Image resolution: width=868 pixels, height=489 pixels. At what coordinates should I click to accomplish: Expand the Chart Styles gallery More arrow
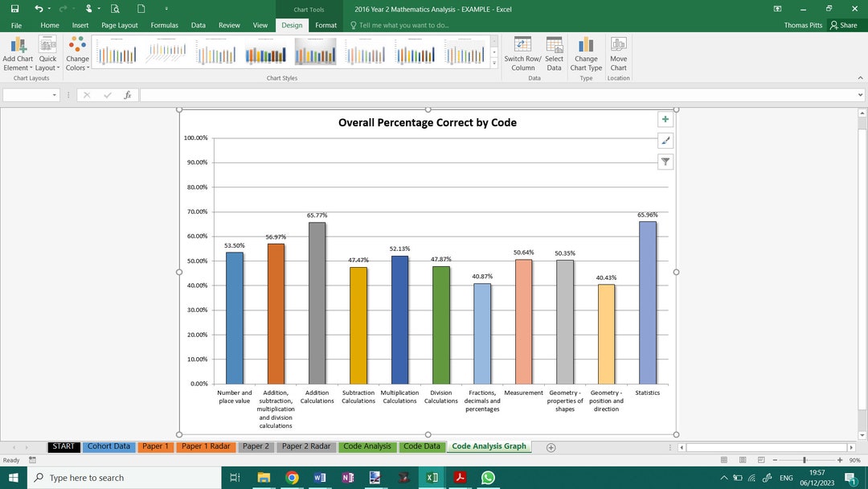pos(493,64)
